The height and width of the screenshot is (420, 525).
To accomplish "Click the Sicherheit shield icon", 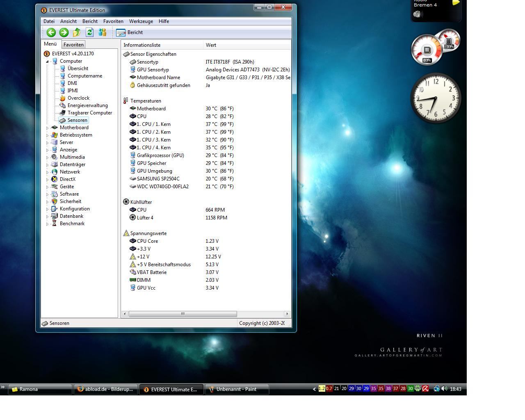I will click(x=54, y=201).
